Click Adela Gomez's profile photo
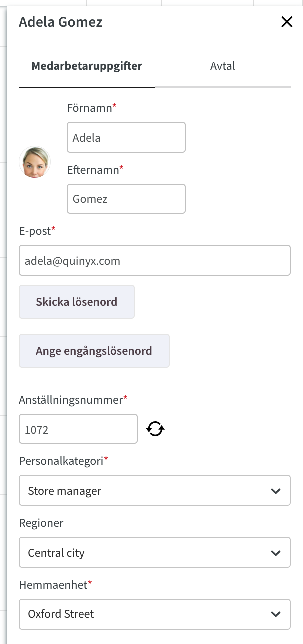Image resolution: width=303 pixels, height=644 pixels. [35, 162]
